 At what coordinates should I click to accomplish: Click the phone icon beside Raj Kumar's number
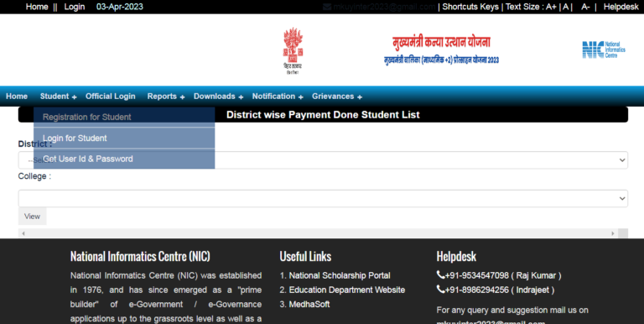click(x=440, y=275)
